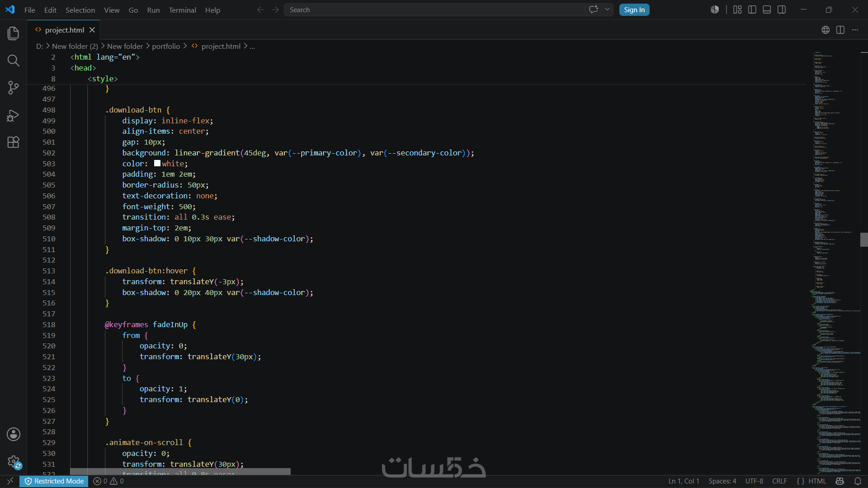The width and height of the screenshot is (868, 488).
Task: Open the Selection menu
Action: pyautogui.click(x=80, y=10)
